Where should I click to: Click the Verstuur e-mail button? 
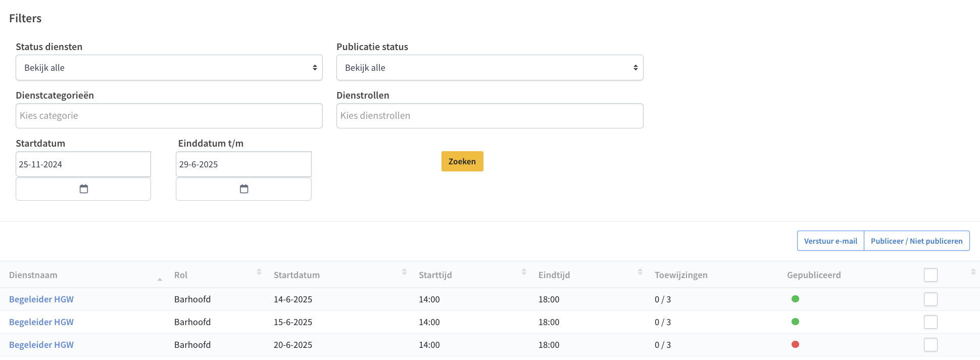pos(830,241)
